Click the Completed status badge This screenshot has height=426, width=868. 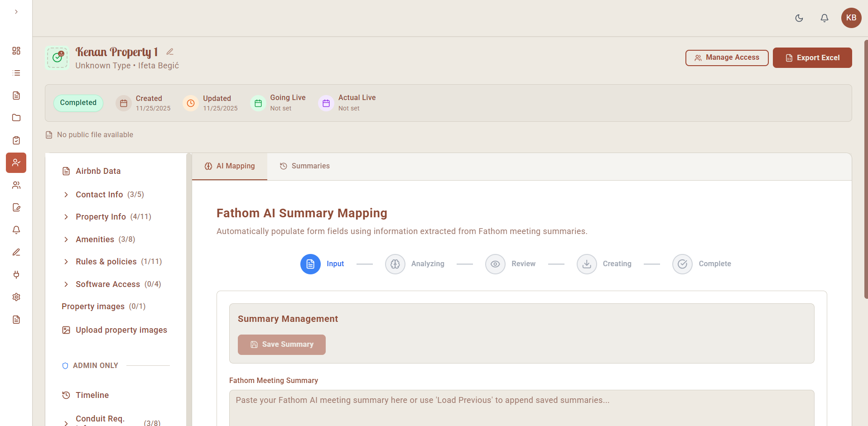pos(78,103)
